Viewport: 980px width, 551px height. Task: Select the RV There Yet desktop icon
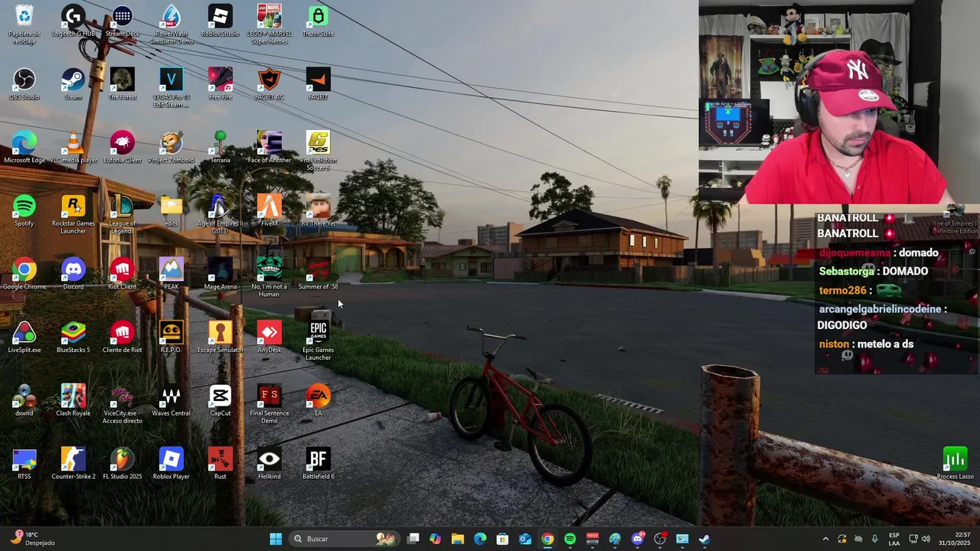[318, 211]
